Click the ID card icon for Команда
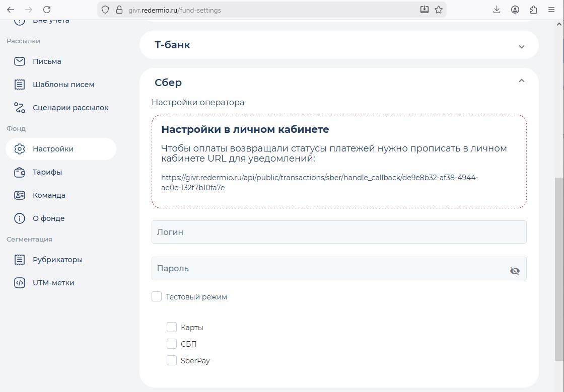The image size is (564, 392). click(20, 195)
